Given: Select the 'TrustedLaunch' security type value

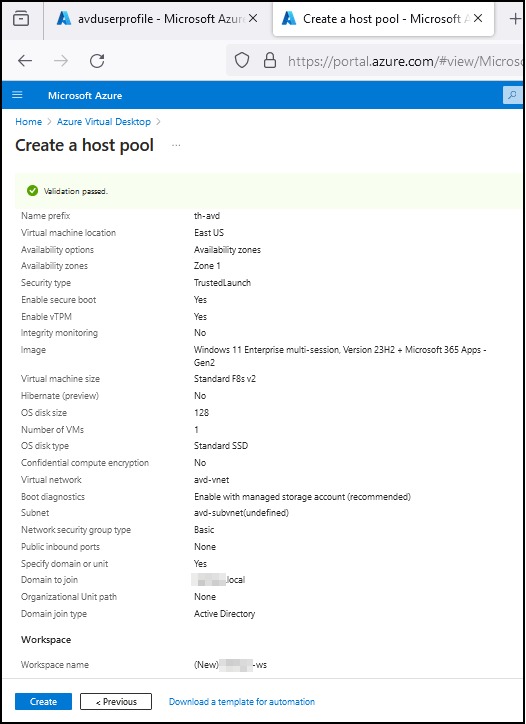Looking at the screenshot, I should coord(222,283).
